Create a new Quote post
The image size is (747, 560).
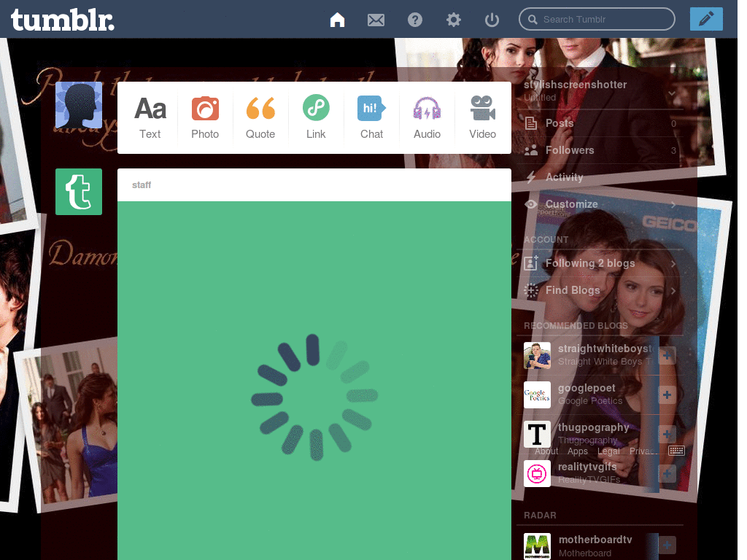pos(260,117)
